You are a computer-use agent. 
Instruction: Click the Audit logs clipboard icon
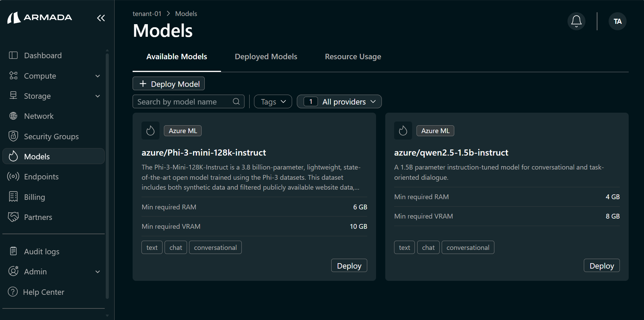(x=13, y=251)
